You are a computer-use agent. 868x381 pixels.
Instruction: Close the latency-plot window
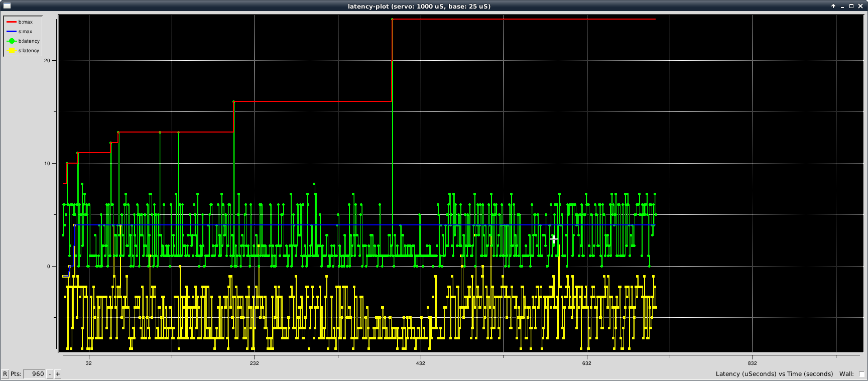pyautogui.click(x=860, y=6)
